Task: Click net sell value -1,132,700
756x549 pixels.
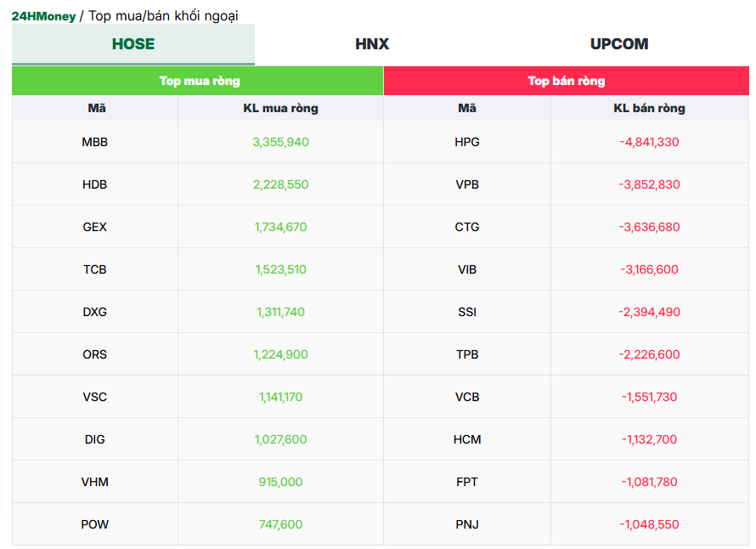Action: 650,439
